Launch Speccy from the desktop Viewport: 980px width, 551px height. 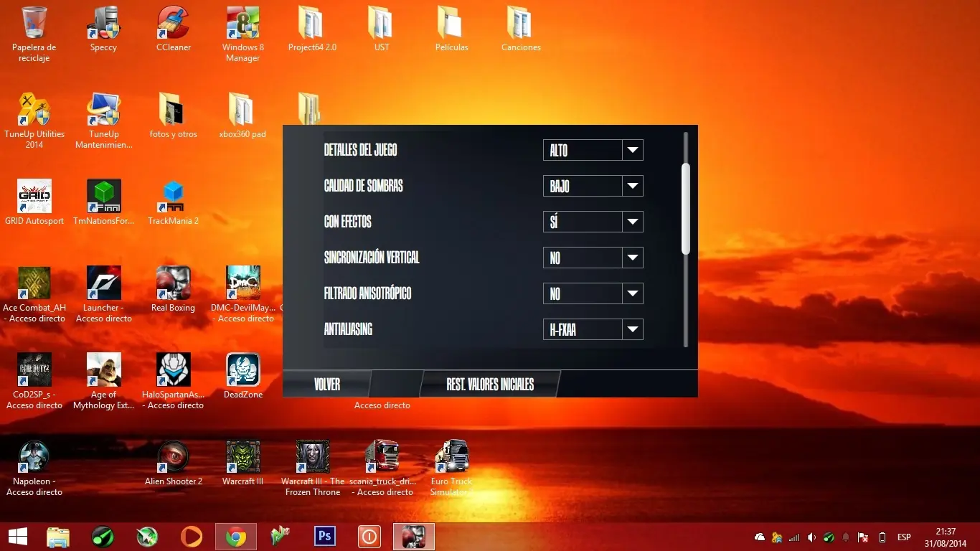tap(104, 29)
